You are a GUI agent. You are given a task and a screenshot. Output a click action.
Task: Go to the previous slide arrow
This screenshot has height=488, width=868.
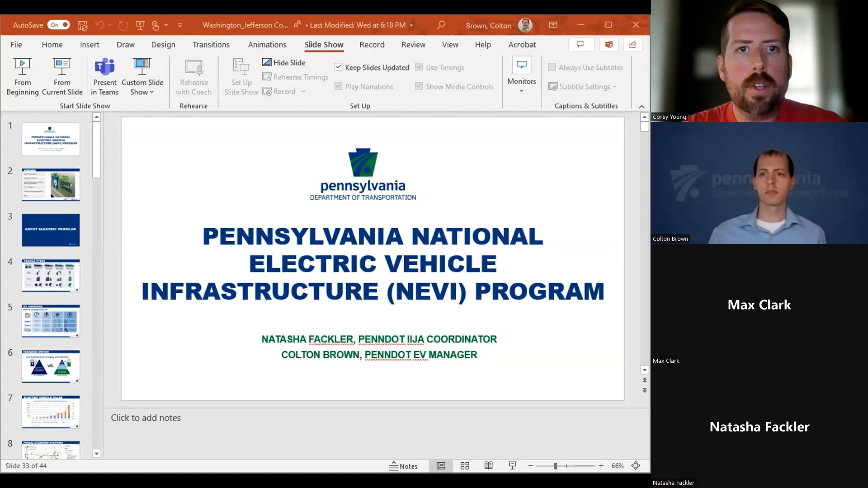click(645, 380)
